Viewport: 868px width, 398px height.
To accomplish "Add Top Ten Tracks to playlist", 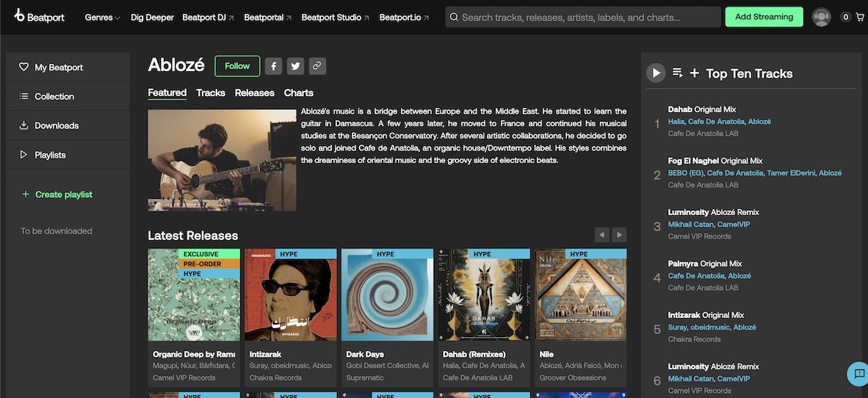I will coord(694,73).
